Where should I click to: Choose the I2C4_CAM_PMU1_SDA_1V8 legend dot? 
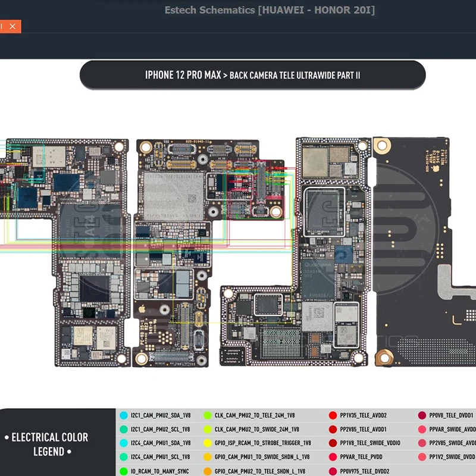tap(124, 443)
